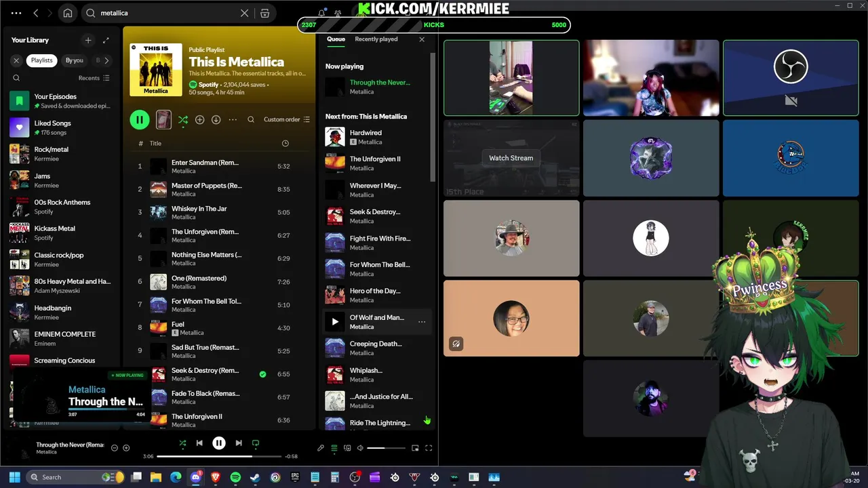Image resolution: width=868 pixels, height=488 pixels.
Task: Toggle the queue icon in player bar
Action: pyautogui.click(x=334, y=448)
